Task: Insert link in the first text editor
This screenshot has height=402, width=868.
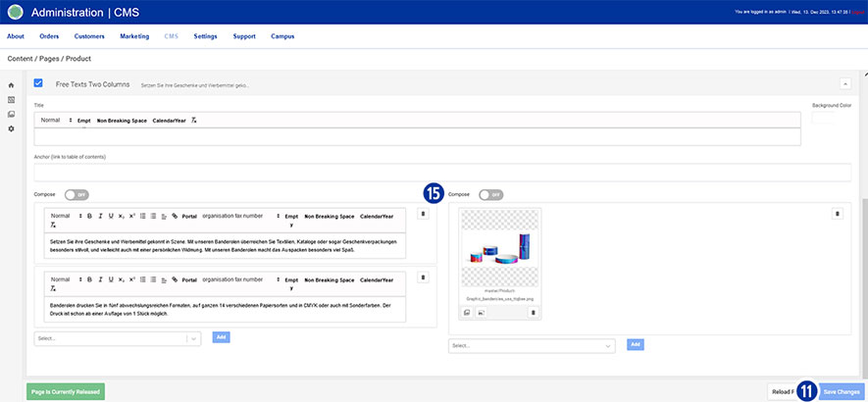Action: (175, 216)
